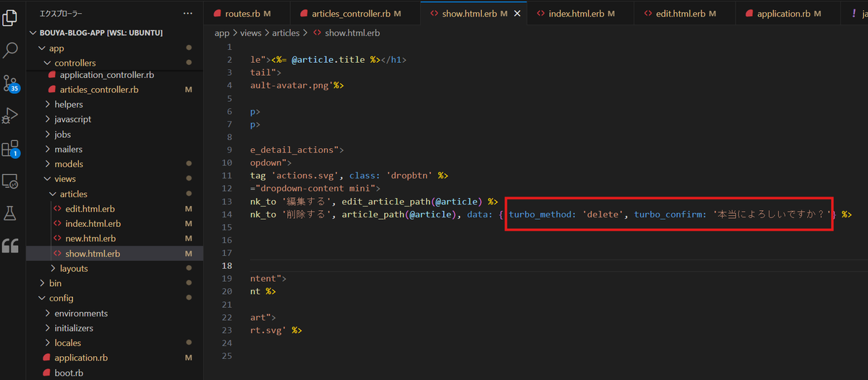Collapse the views folder
The height and width of the screenshot is (380, 868).
[x=48, y=179]
